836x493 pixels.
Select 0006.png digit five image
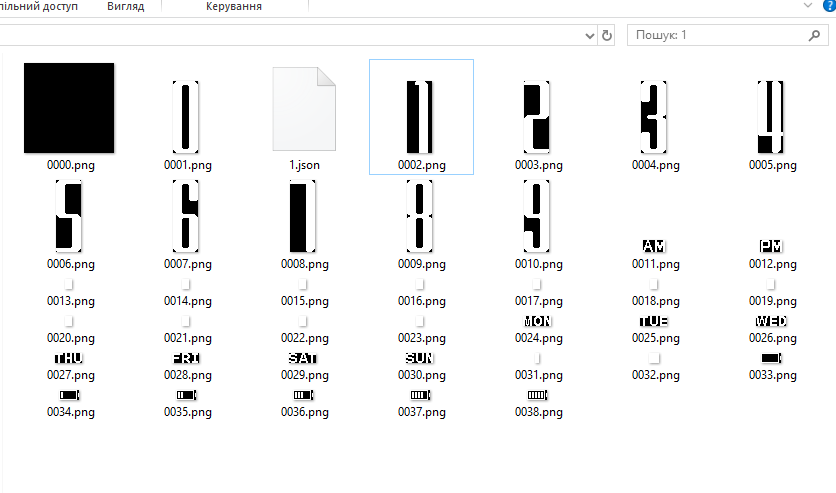69,216
